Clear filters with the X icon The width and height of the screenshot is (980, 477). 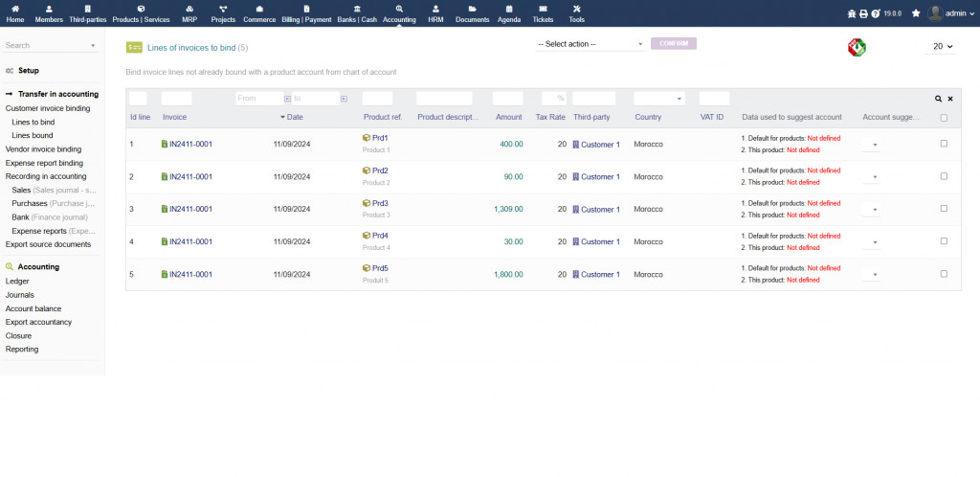tap(950, 99)
